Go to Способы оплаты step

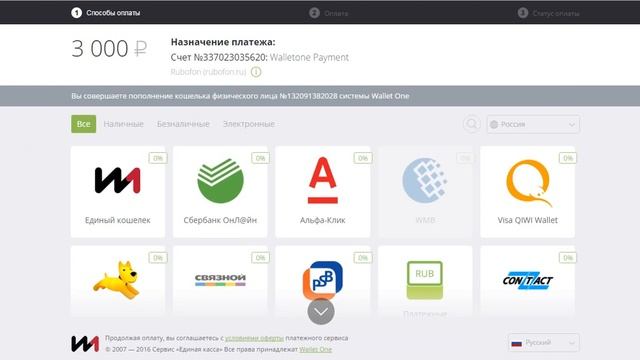113,13
